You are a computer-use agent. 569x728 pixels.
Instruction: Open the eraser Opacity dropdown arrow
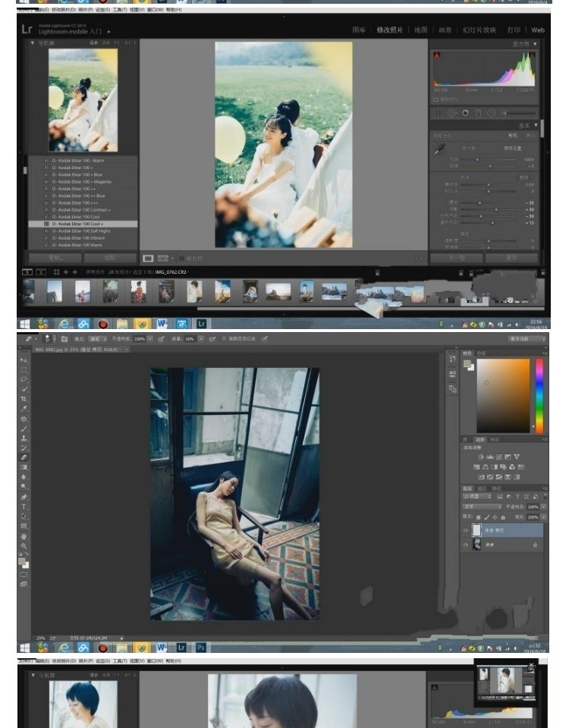point(150,339)
